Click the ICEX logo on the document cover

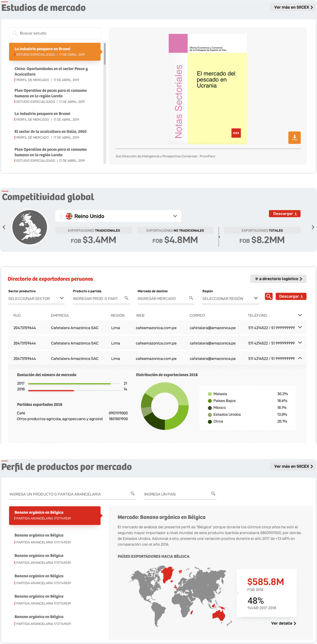236,133
